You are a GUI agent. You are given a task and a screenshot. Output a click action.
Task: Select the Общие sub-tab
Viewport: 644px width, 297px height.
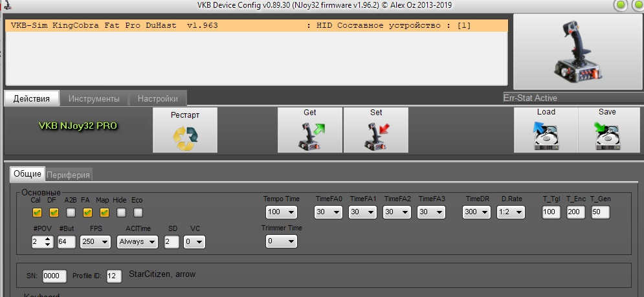(x=28, y=174)
